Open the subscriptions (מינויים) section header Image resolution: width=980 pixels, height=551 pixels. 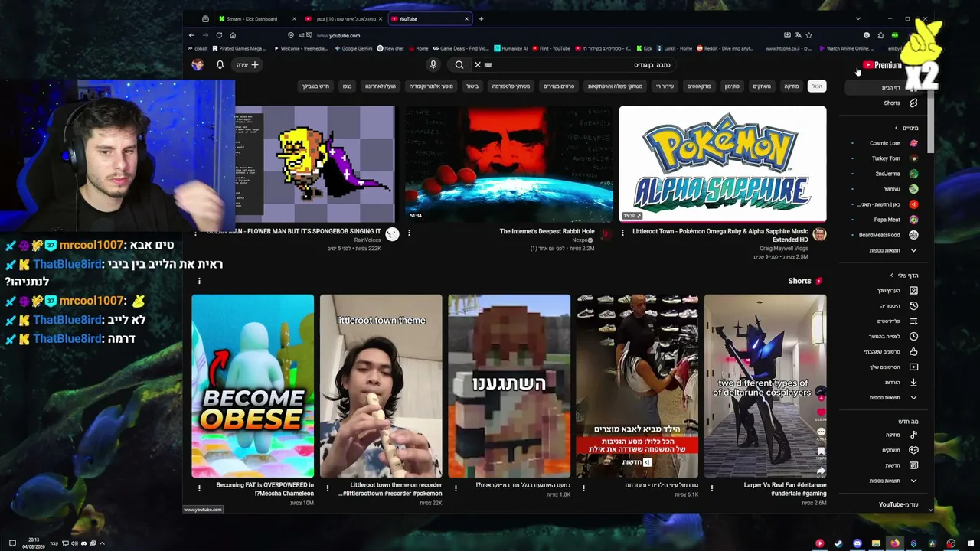tap(906, 128)
